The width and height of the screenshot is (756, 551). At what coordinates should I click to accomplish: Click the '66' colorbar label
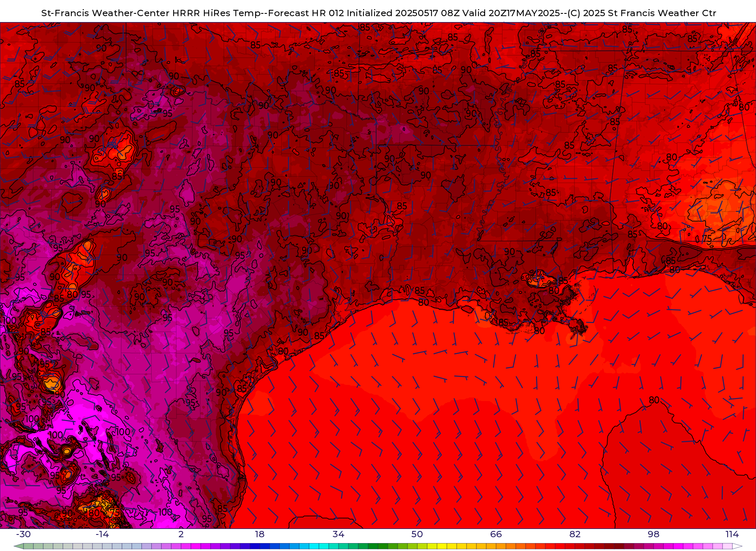coord(496,534)
